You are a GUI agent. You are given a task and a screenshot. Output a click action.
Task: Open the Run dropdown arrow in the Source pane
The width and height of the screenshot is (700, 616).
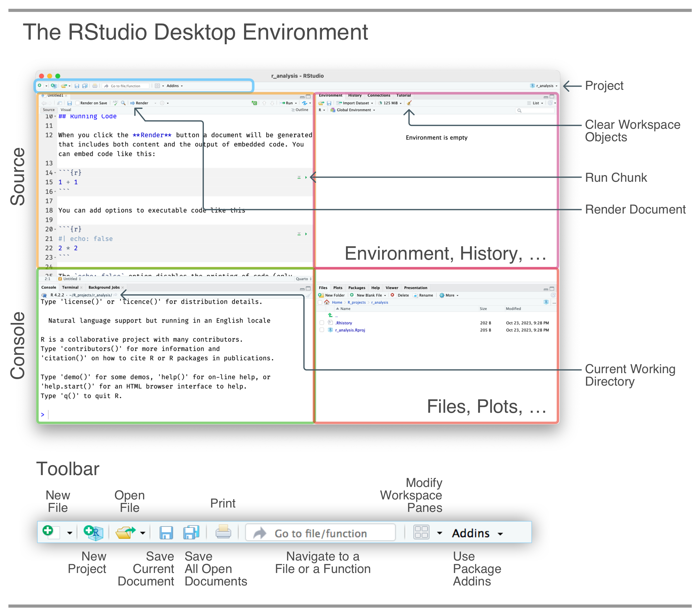pos(296,103)
